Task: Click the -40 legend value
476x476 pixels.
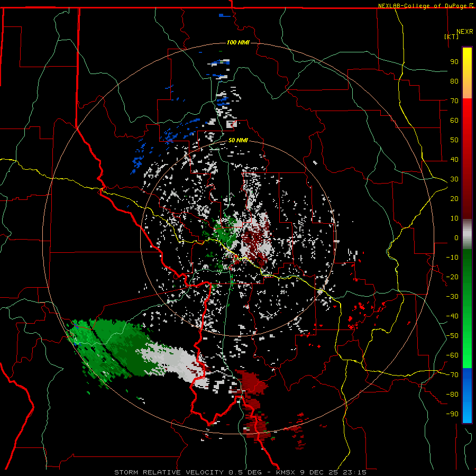Action: (452, 316)
